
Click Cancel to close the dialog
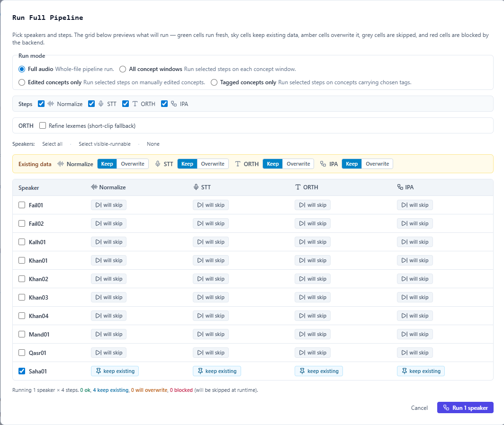[419, 407]
